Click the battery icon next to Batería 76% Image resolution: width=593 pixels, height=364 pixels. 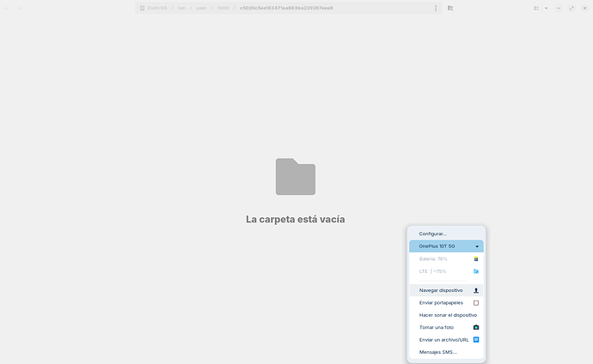click(476, 258)
